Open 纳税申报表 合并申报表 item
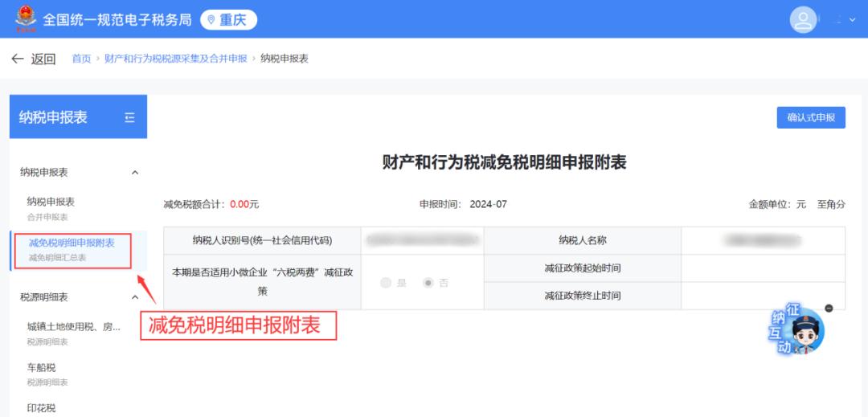The width and height of the screenshot is (868, 417). point(51,207)
